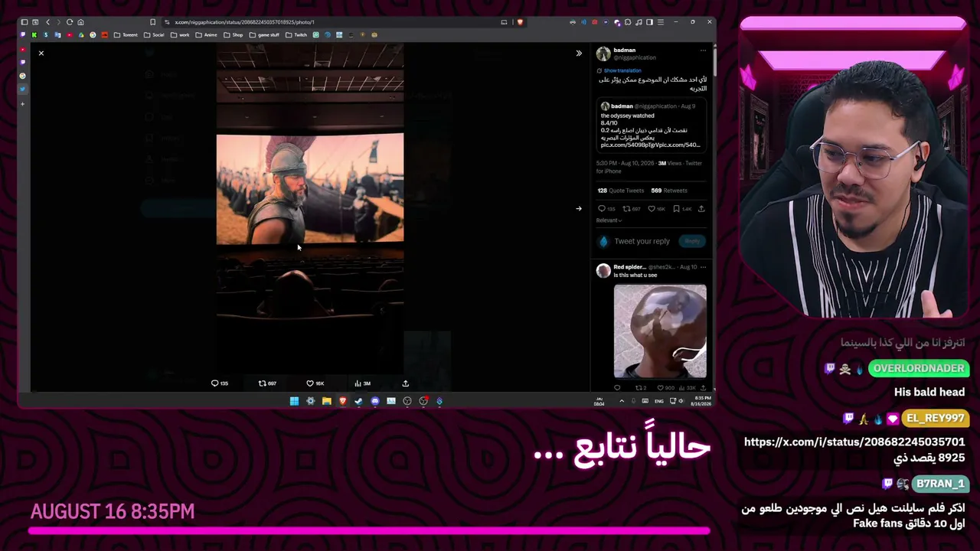Image resolution: width=980 pixels, height=551 pixels.
Task: Open the game stuff bookmarks folder
Action: click(264, 34)
